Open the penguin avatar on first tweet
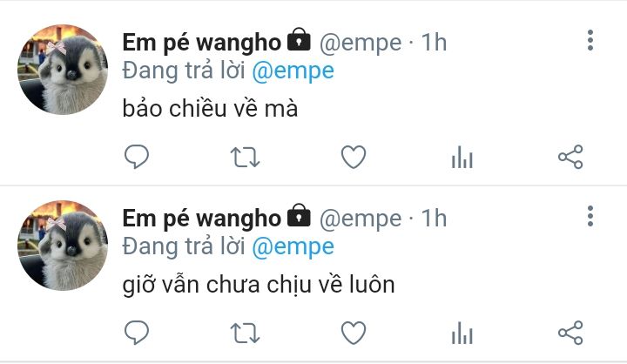The image size is (627, 364). [x=63, y=70]
